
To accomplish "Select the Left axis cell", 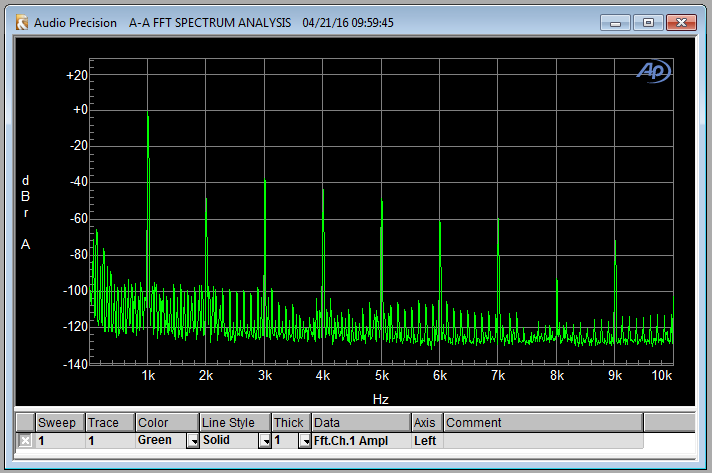I will (x=427, y=441).
